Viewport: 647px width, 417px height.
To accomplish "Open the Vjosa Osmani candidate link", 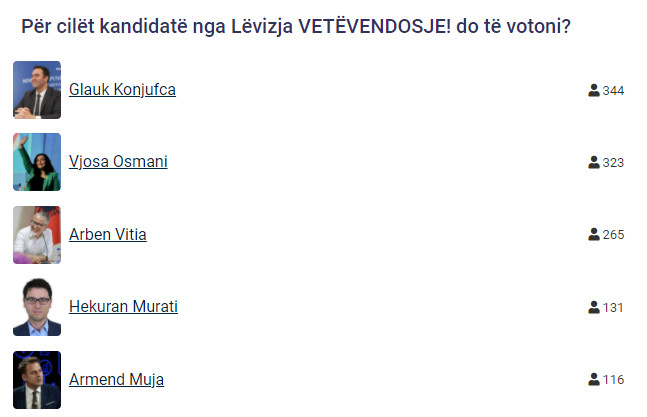I will pyautogui.click(x=118, y=162).
